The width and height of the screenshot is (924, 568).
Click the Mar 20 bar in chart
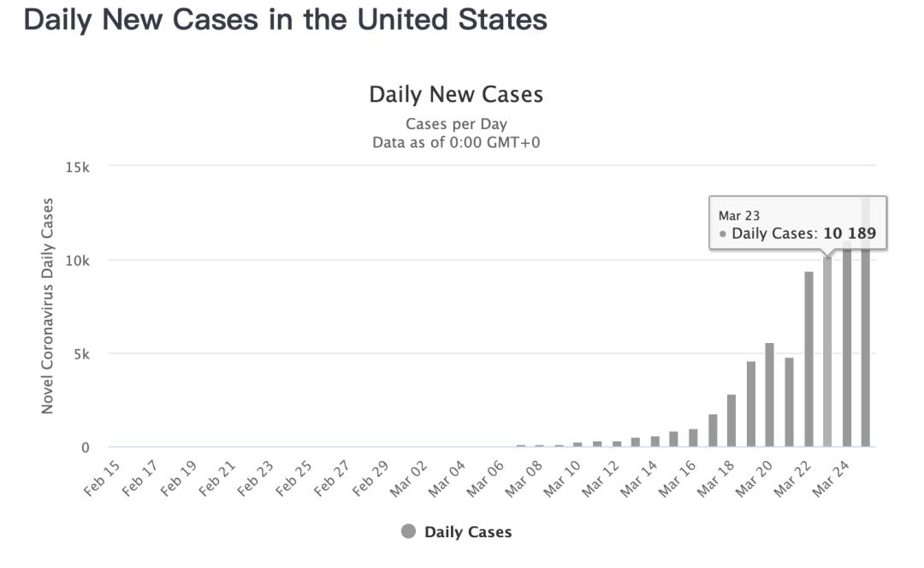click(770, 394)
